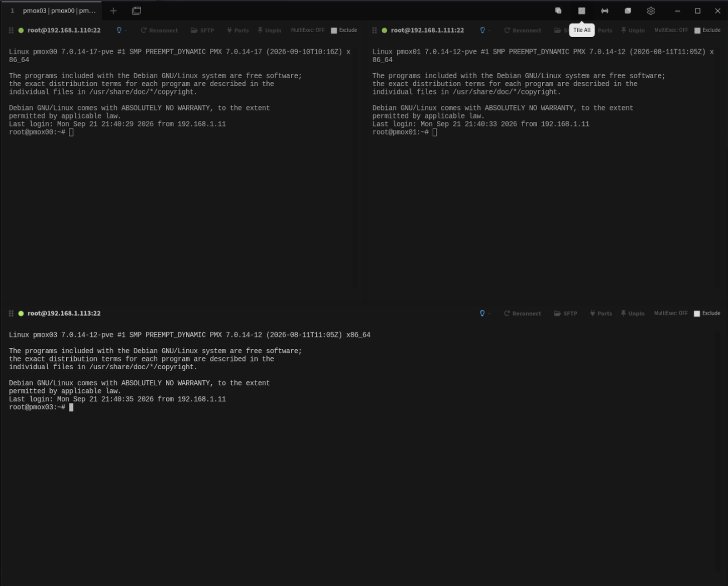Click 'permitted by applicable law.' in the pmox00 terminal
The width and height of the screenshot is (728, 586).
click(x=65, y=116)
